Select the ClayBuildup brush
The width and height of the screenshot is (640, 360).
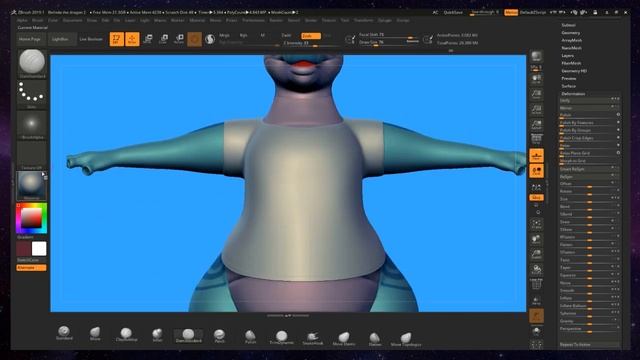127,334
